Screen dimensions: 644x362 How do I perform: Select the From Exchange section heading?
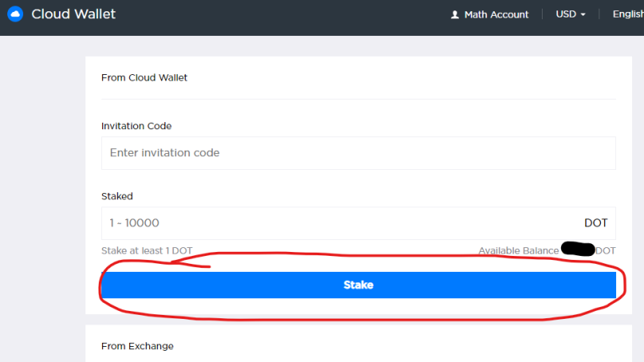(x=137, y=346)
